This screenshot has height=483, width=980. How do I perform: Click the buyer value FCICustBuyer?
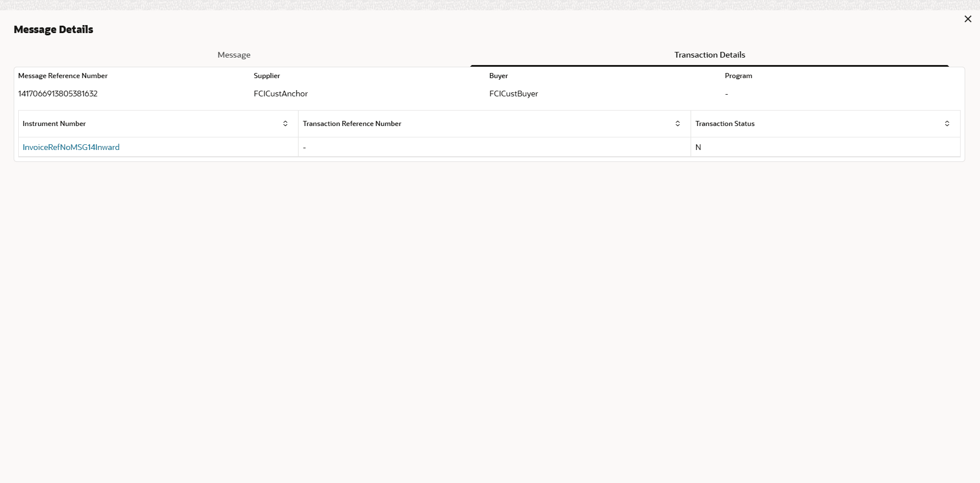[x=513, y=94]
